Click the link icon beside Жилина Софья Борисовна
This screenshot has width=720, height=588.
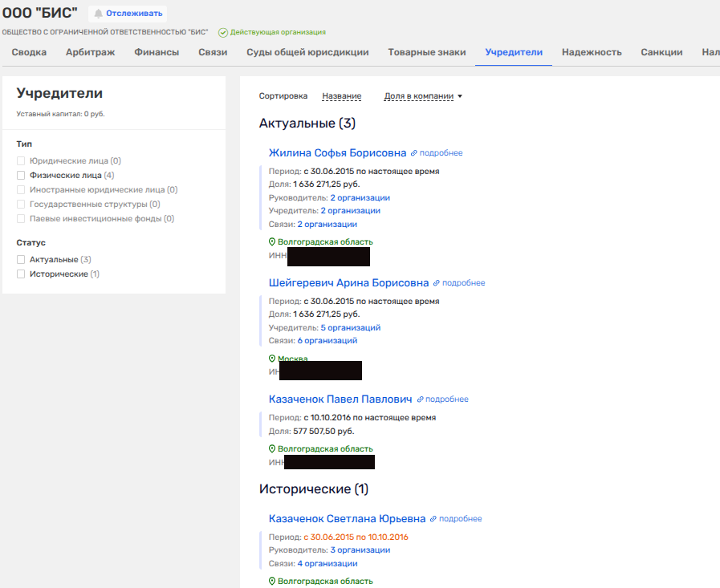click(x=414, y=153)
